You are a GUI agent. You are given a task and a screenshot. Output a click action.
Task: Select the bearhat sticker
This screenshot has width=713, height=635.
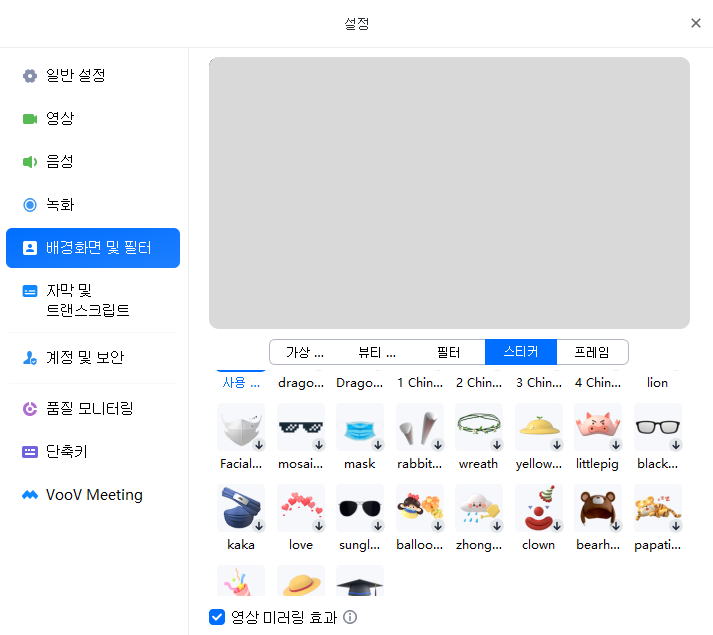click(598, 508)
